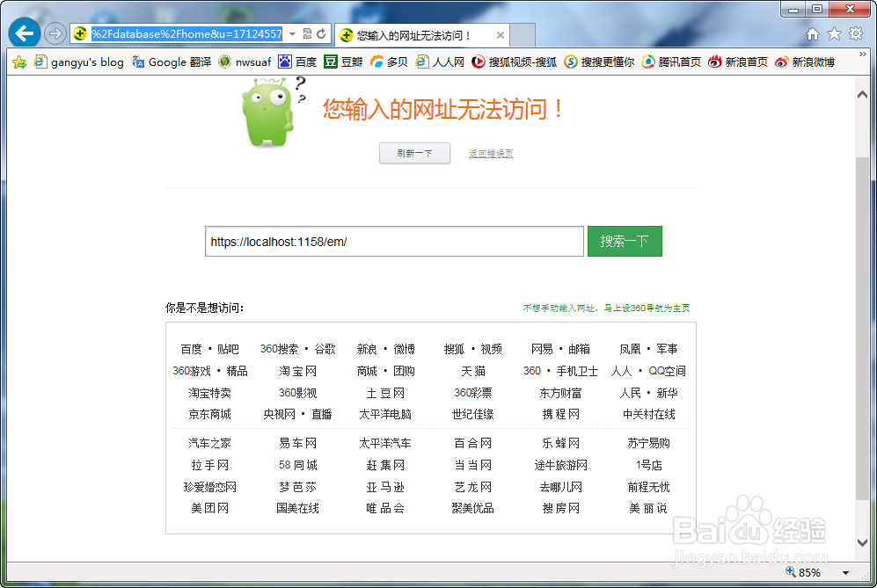The image size is (877, 588).
Task: Open the Tools gear icon
Action: 856,34
